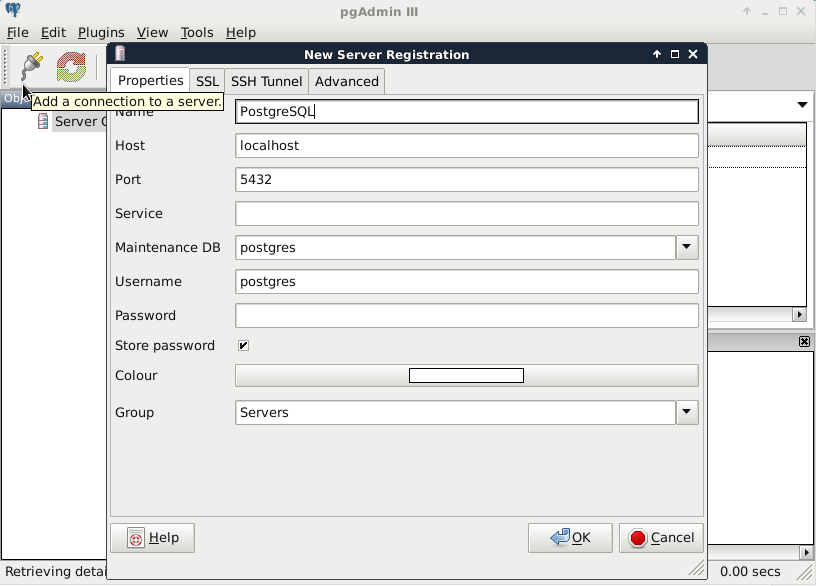
Task: Open the Plugins menu
Action: pyautogui.click(x=101, y=32)
